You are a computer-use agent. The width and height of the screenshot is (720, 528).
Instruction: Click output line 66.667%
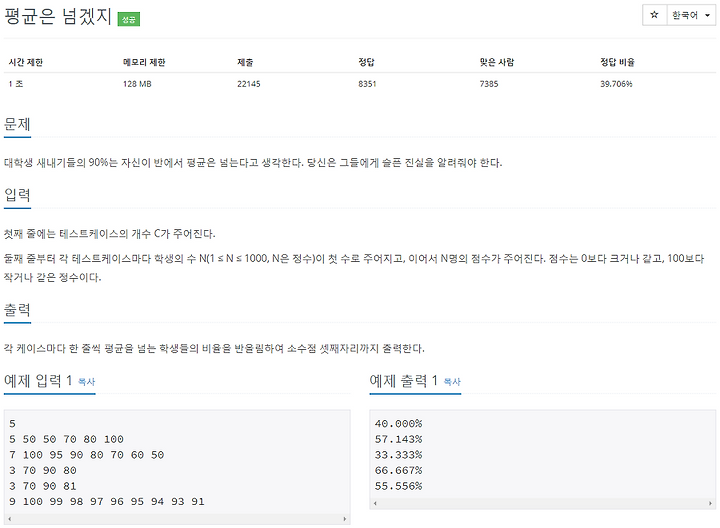pyautogui.click(x=398, y=471)
